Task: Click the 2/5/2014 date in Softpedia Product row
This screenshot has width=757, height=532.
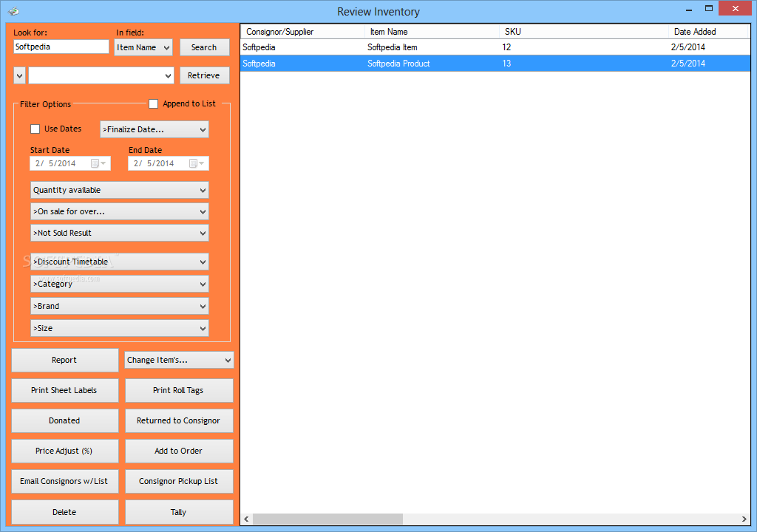Action: pyautogui.click(x=688, y=64)
